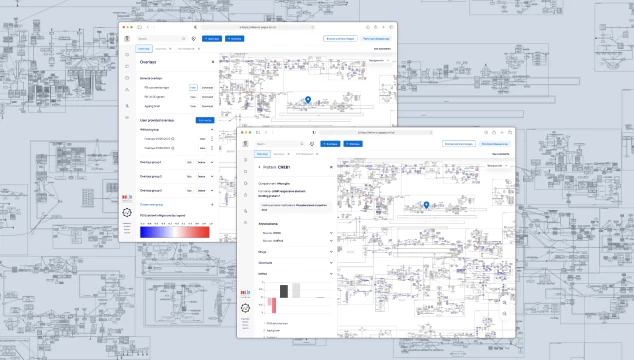Click info icon beside first Without group overlay
634x360 pixels.
click(x=173, y=139)
